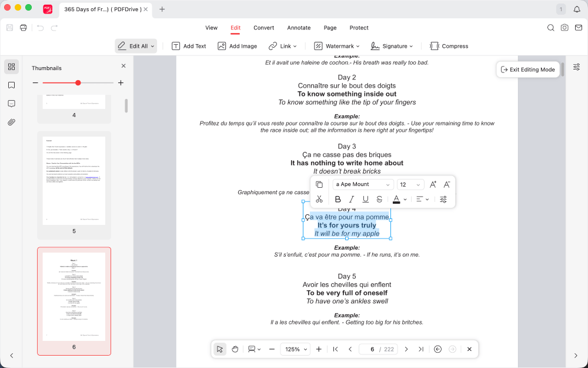Apply underline to the selected text
The image size is (588, 368).
point(365,199)
